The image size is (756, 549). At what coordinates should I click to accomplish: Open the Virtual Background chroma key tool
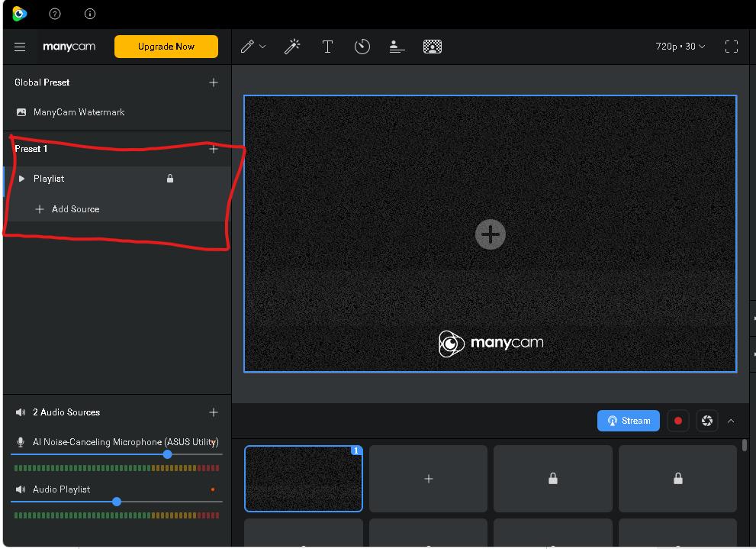click(433, 47)
